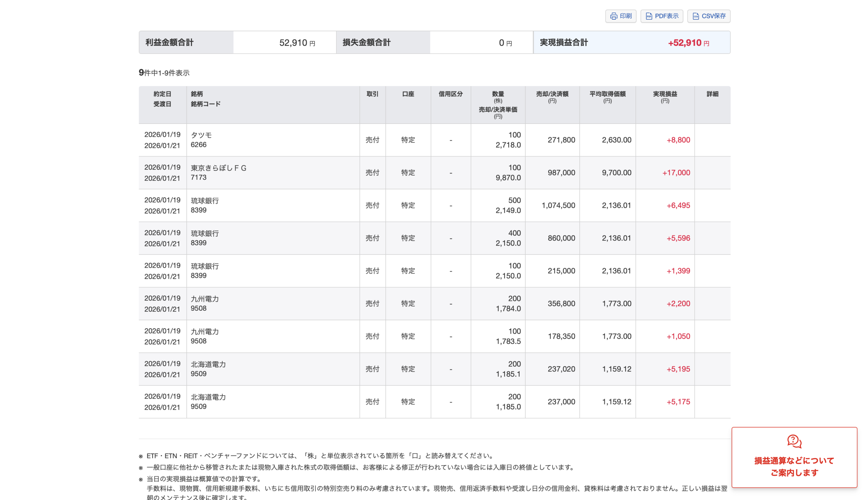Open the 損益通算などについてご案内します help panel
This screenshot has height=500, width=868.
[x=794, y=466]
